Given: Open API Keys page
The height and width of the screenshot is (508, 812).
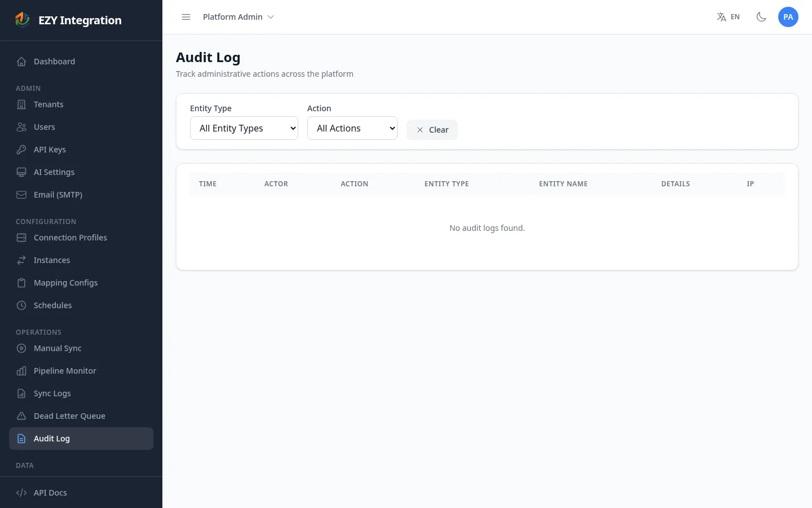Looking at the screenshot, I should coord(81,150).
